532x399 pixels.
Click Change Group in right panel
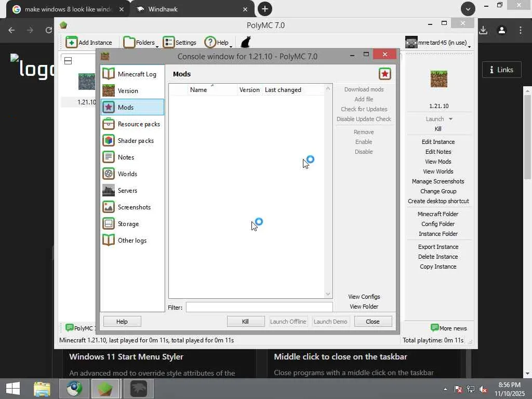[x=438, y=191]
